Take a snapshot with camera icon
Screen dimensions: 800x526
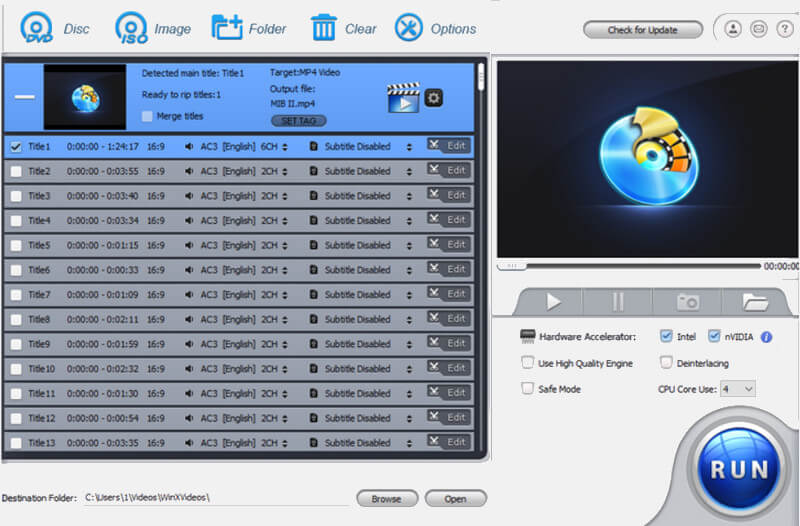(x=687, y=301)
